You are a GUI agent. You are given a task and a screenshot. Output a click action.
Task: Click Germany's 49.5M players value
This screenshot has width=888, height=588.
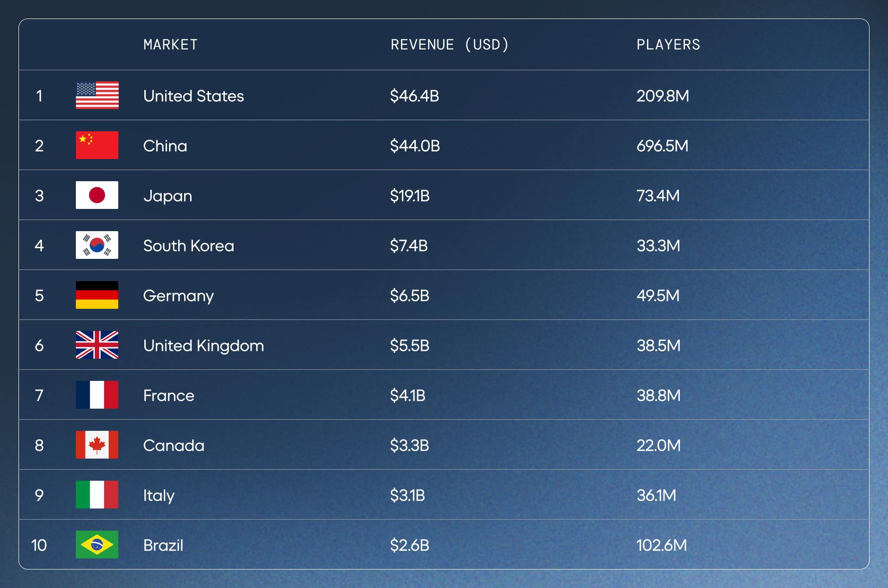[x=658, y=296]
